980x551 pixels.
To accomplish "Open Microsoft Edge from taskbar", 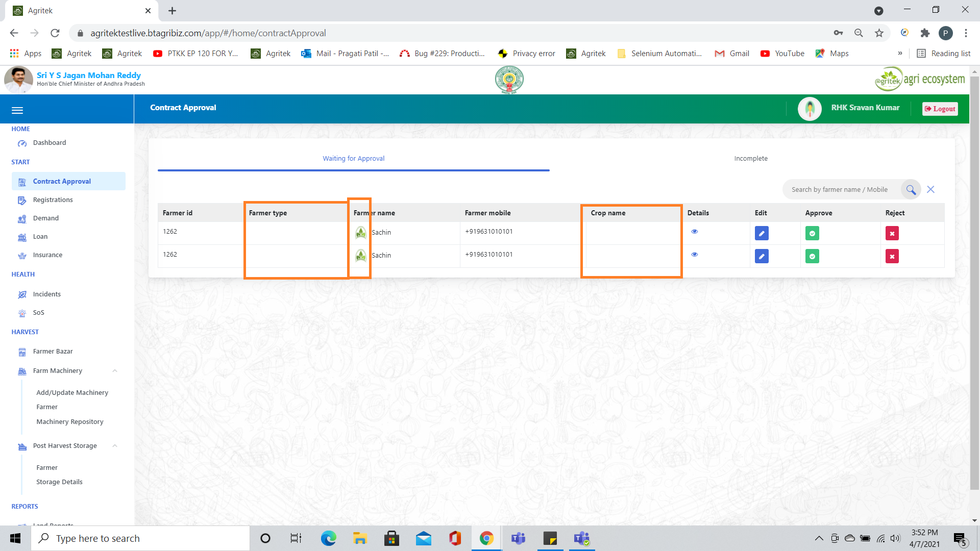I will tap(328, 538).
